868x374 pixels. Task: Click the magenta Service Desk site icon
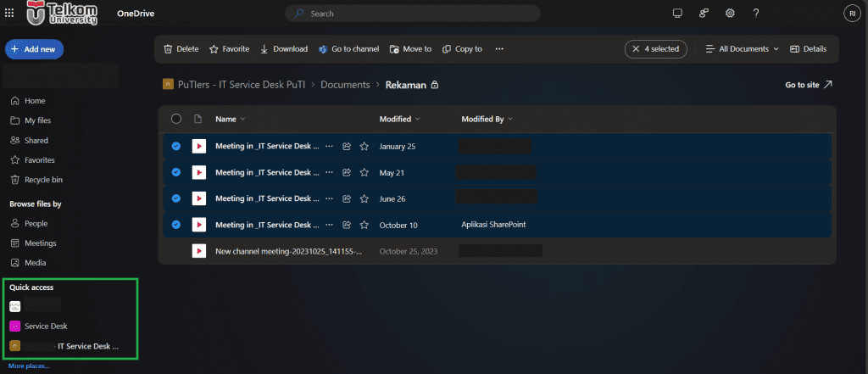pyautogui.click(x=15, y=327)
